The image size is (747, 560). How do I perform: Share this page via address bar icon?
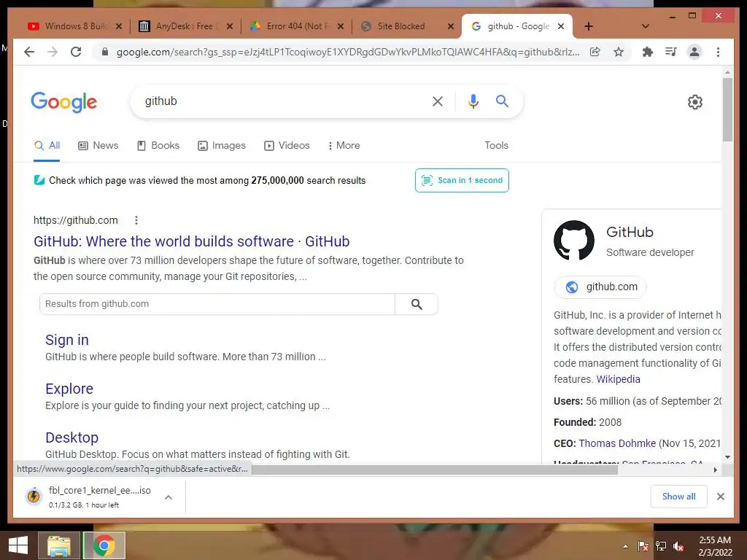coord(595,52)
